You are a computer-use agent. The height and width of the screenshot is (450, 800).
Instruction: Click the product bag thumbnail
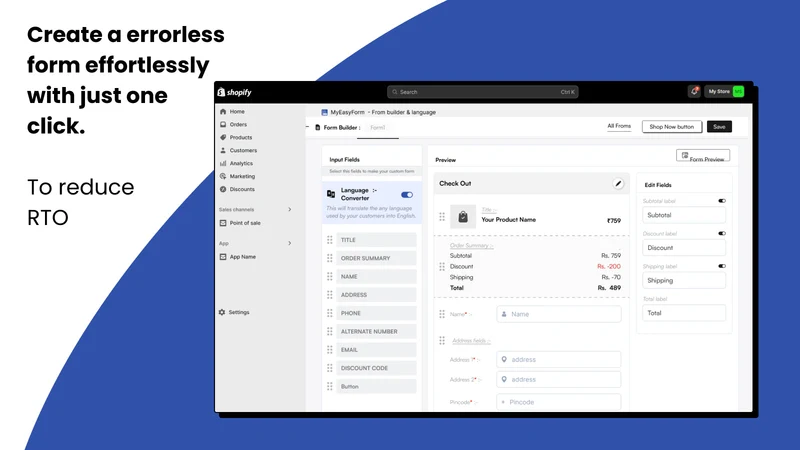tap(463, 217)
